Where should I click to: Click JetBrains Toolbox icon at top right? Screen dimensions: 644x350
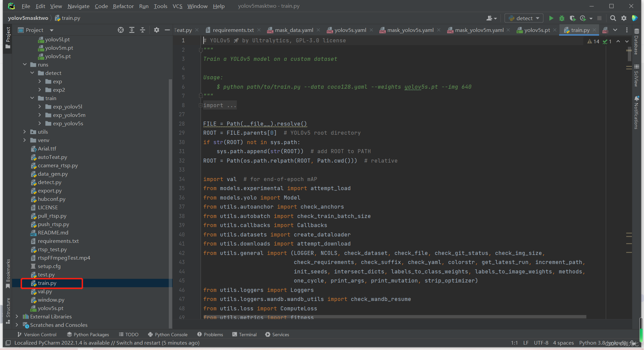pyautogui.click(x=635, y=18)
